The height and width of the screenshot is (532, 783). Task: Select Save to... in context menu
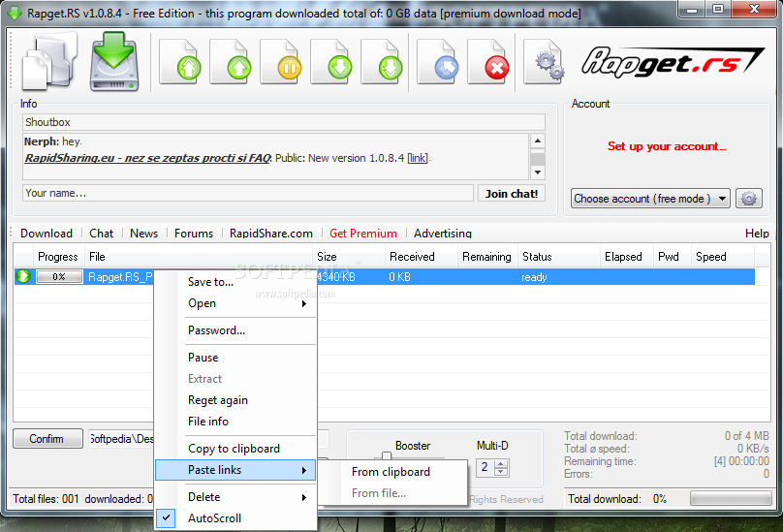235,282
